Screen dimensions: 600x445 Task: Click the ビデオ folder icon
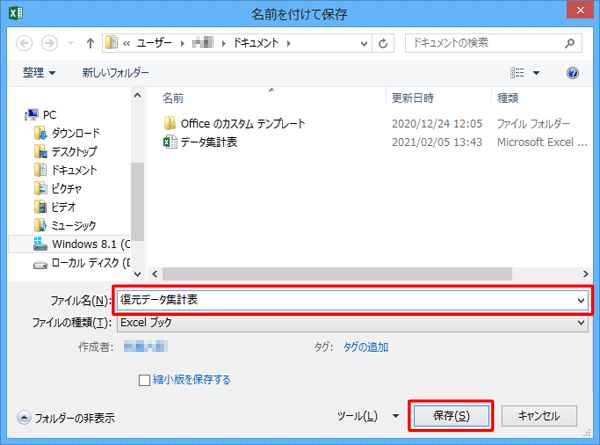pos(41,207)
